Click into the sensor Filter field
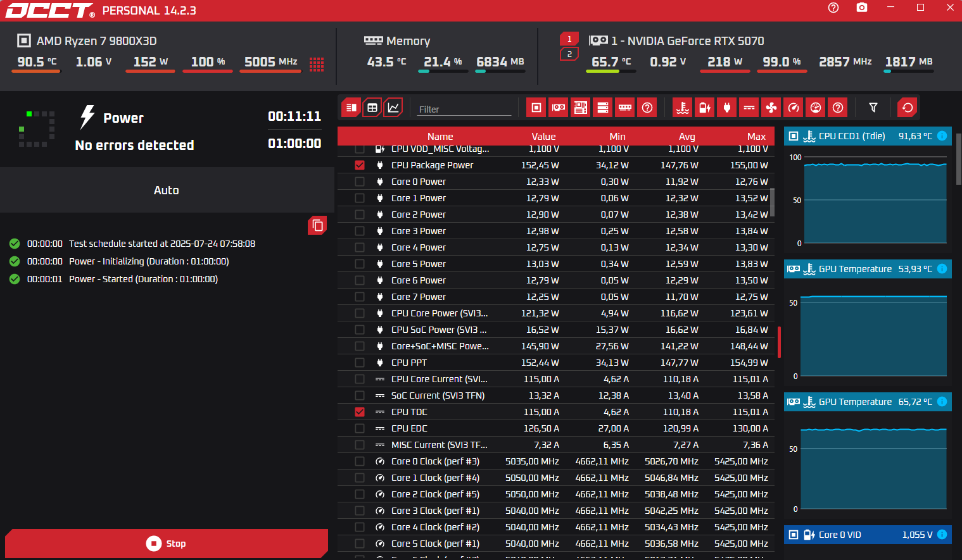 pos(464,109)
